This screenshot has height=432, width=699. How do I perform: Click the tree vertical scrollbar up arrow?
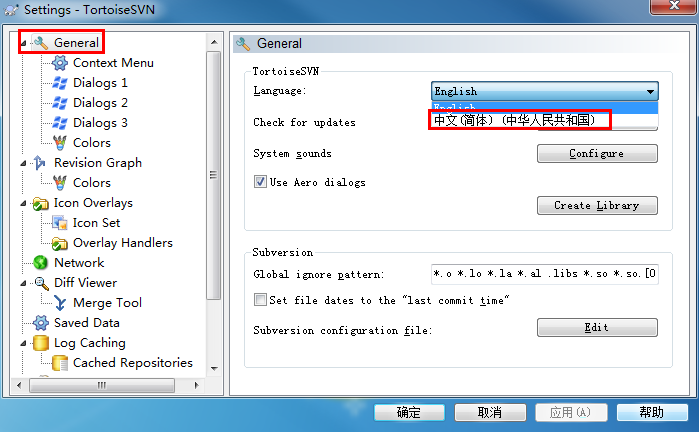tap(214, 42)
